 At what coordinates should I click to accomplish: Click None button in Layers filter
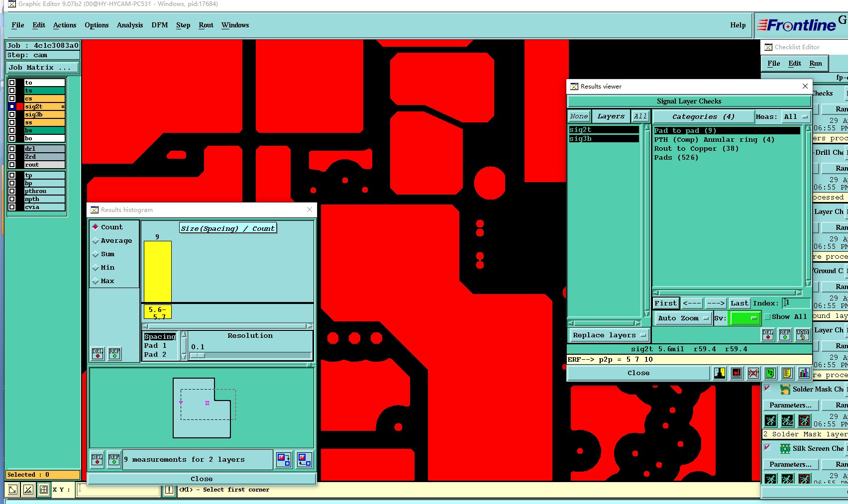pos(579,116)
